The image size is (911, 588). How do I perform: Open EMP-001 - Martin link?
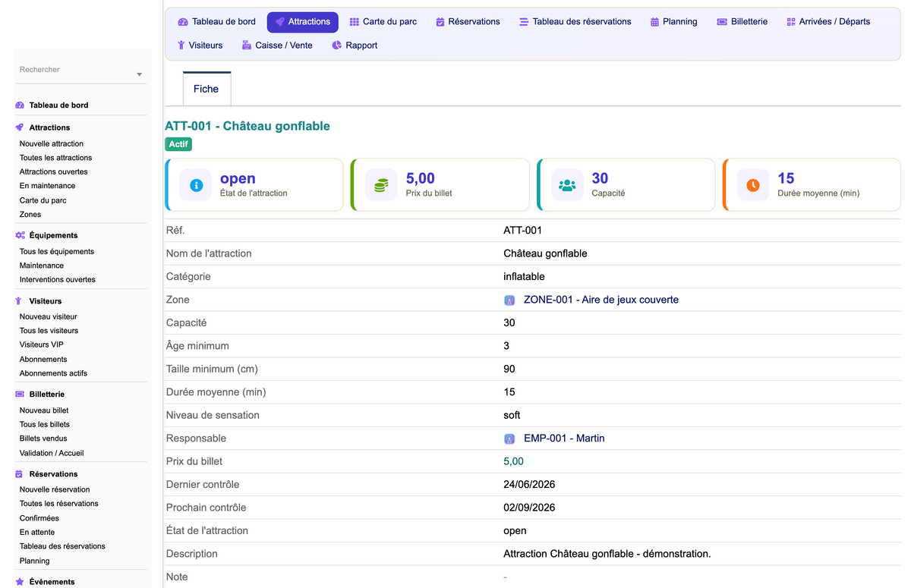(x=564, y=439)
